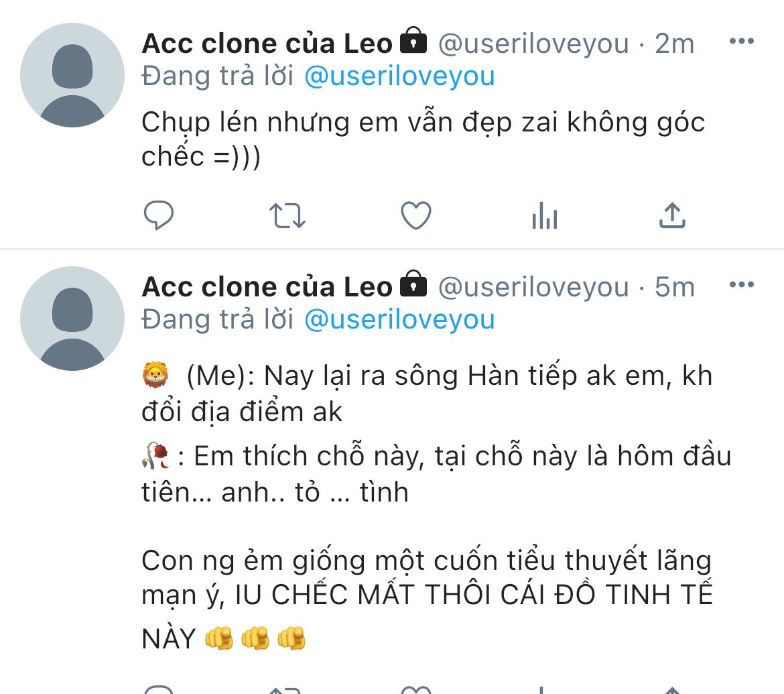
Task: Click the gray @useriloveyou handle on 2m tweet
Action: click(533, 44)
